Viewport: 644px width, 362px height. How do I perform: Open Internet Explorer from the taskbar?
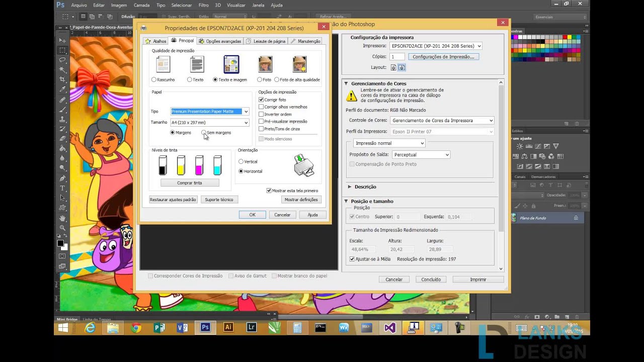click(x=90, y=327)
